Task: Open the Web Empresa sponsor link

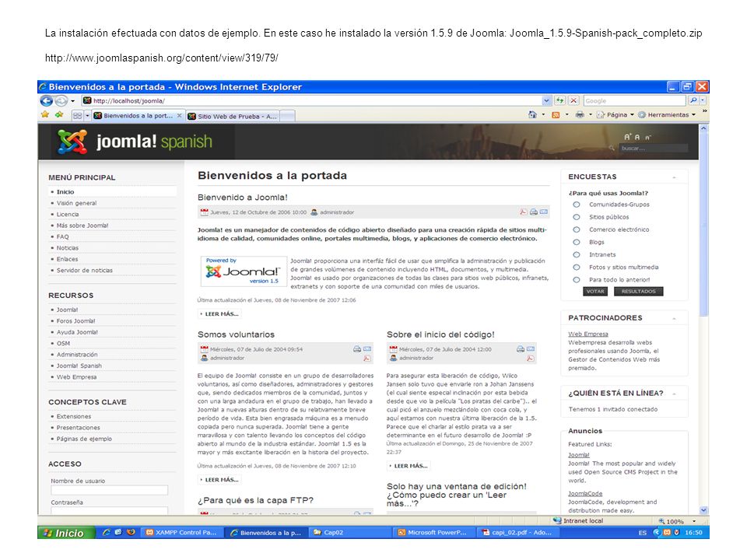Action: pos(588,334)
